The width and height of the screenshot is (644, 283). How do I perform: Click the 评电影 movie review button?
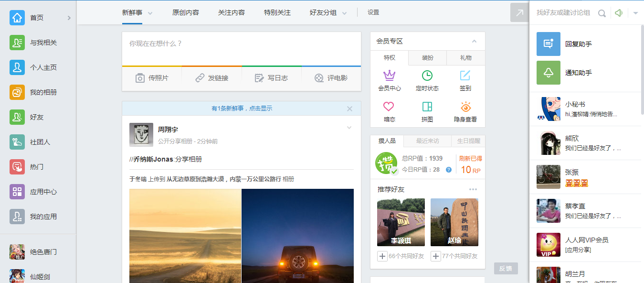pyautogui.click(x=331, y=78)
